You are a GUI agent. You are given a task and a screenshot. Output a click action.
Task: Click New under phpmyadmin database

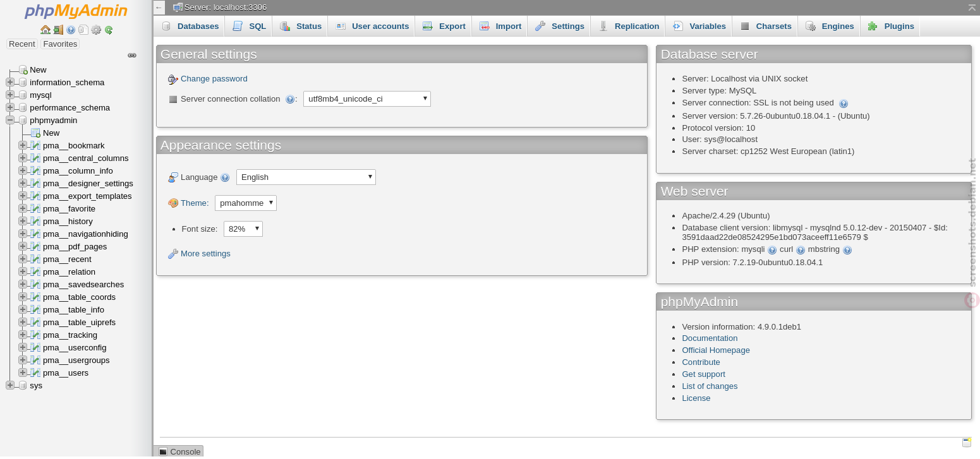[51, 133]
